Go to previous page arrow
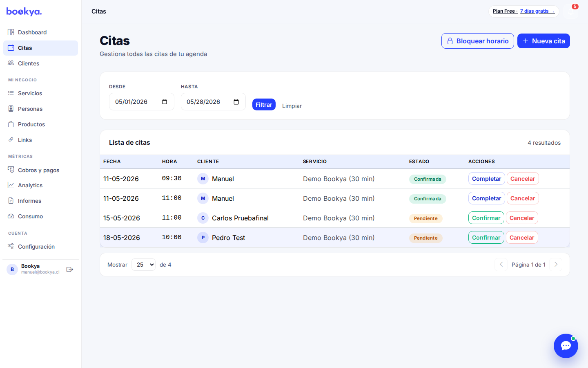 pos(501,265)
